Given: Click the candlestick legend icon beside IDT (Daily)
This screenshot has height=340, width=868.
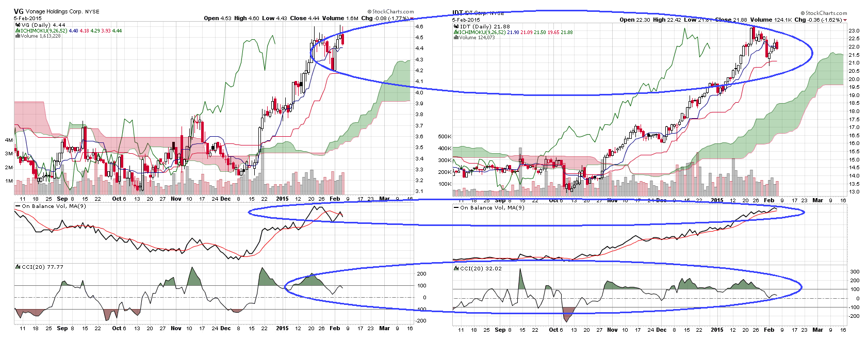Looking at the screenshot, I should [x=456, y=26].
